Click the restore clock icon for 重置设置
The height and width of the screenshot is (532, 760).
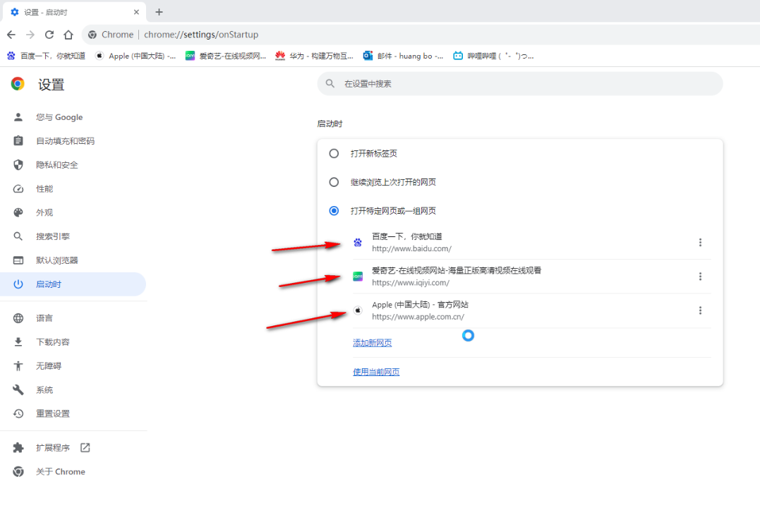(18, 413)
